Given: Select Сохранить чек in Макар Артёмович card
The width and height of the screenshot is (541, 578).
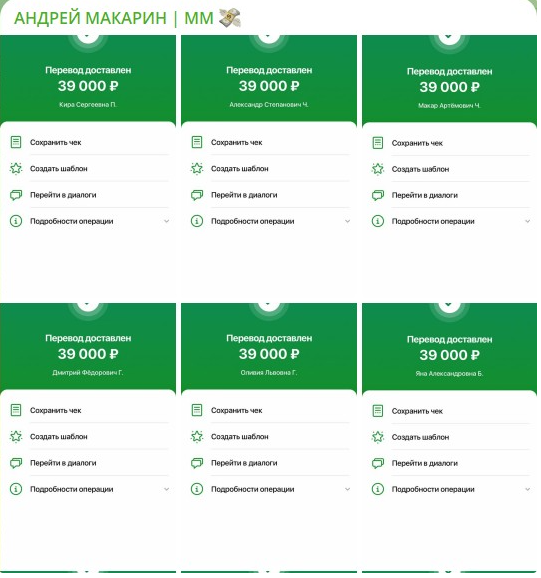Looking at the screenshot, I should click(417, 143).
